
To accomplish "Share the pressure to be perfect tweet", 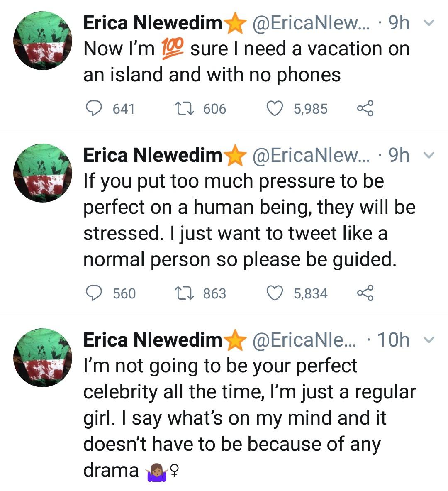I will pyautogui.click(x=365, y=293).
